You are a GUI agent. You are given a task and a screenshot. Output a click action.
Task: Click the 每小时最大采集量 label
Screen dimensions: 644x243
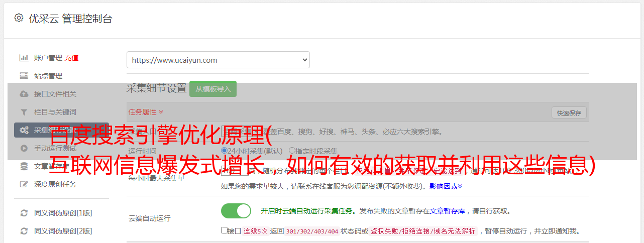pos(156,178)
